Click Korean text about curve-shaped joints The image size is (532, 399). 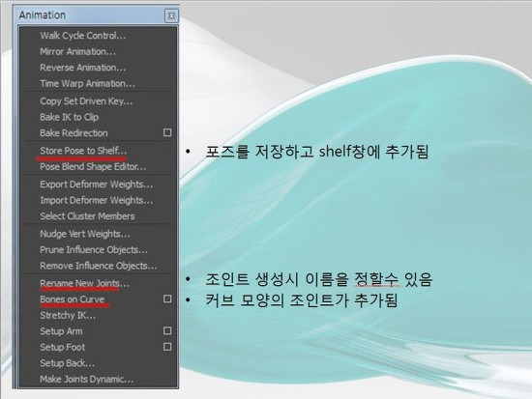tap(301, 300)
